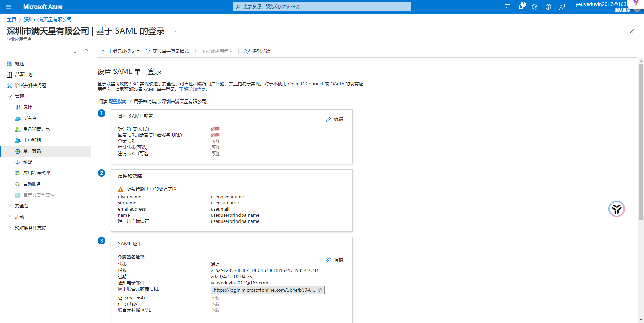644x323 pixels.
Task: Go to 主页 breadcrumb link
Action: coord(12,19)
